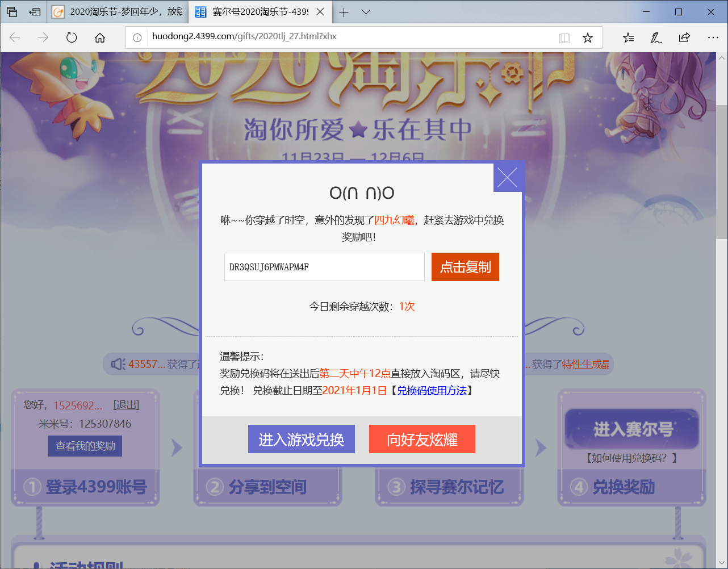The height and width of the screenshot is (569, 728).
Task: Refresh the page
Action: [x=71, y=37]
